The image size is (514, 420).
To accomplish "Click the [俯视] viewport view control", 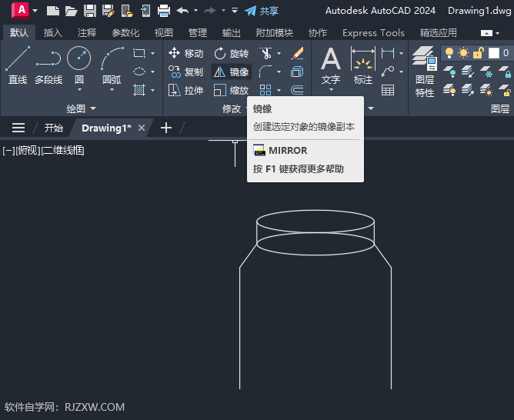I will [28, 150].
